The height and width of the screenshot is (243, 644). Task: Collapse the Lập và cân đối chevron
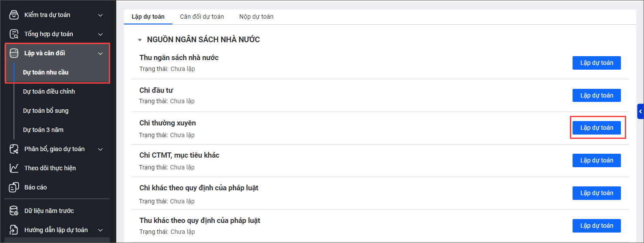click(x=100, y=54)
